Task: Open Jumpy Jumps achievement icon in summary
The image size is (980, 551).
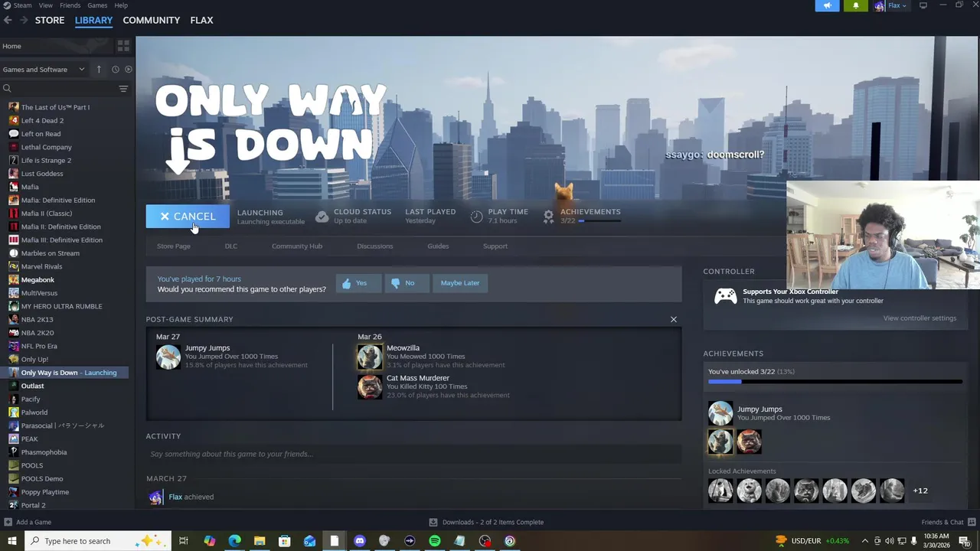Action: pos(168,357)
